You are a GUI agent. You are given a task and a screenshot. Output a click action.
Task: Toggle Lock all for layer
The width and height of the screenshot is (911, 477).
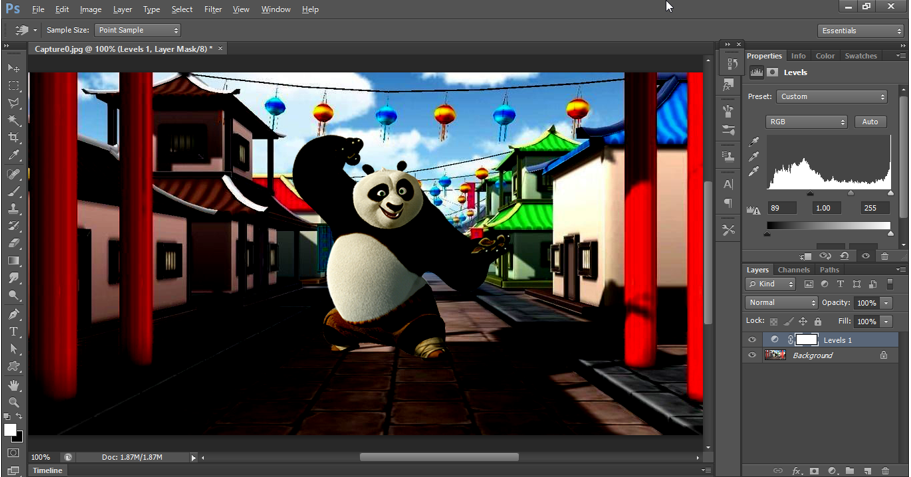tap(818, 321)
